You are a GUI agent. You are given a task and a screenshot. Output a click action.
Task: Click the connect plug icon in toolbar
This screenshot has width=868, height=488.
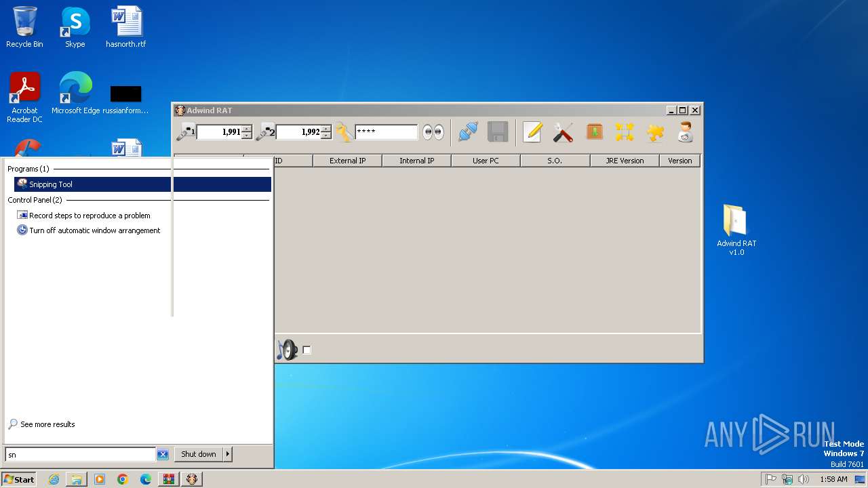(x=468, y=131)
